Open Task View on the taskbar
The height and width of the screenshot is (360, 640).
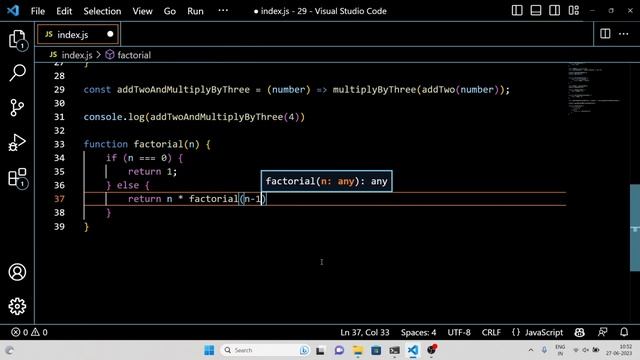pos(320,350)
